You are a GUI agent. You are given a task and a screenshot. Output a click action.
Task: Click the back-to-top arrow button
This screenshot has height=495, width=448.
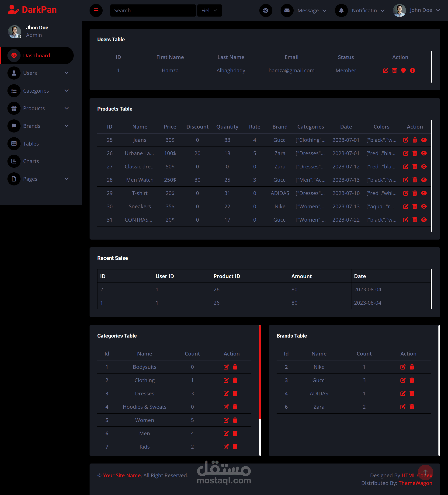click(425, 472)
